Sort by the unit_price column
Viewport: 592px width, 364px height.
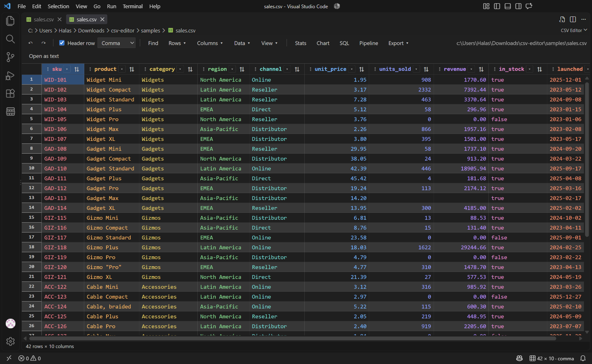(361, 69)
